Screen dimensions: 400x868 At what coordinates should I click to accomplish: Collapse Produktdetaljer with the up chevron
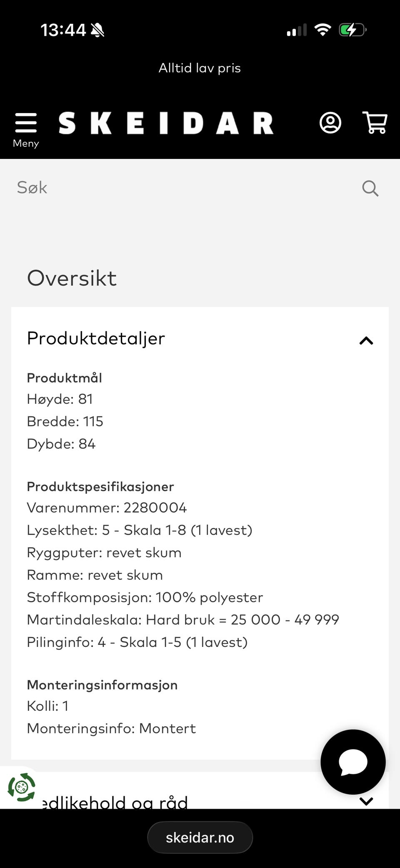pos(366,341)
